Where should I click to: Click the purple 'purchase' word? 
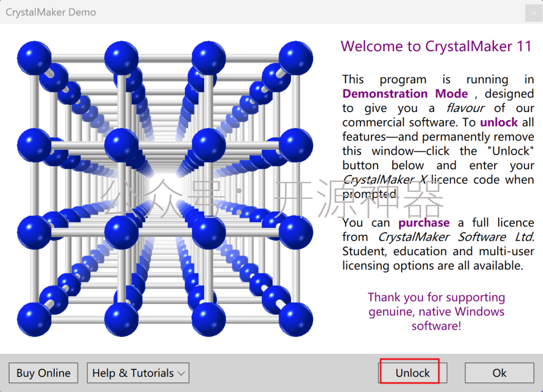click(424, 223)
